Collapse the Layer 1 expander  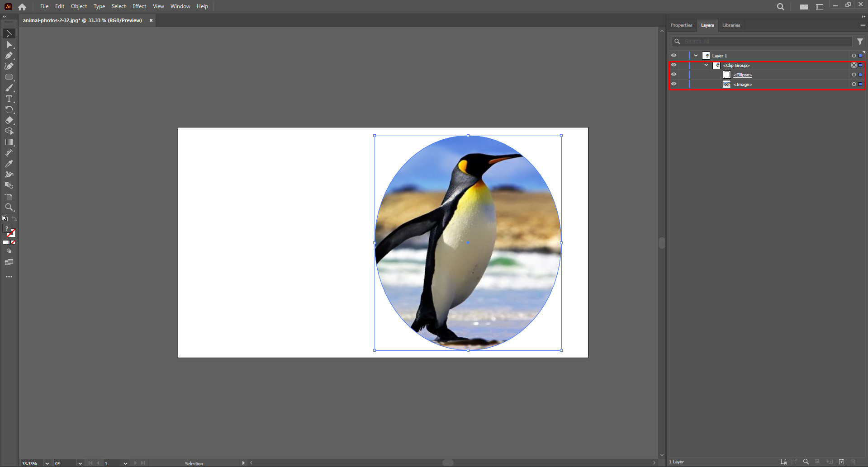(x=696, y=55)
